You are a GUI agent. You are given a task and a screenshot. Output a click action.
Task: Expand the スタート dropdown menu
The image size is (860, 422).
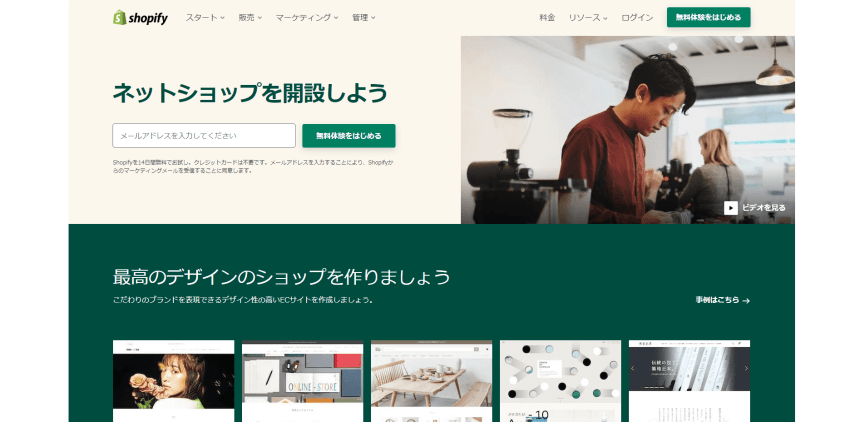point(205,18)
